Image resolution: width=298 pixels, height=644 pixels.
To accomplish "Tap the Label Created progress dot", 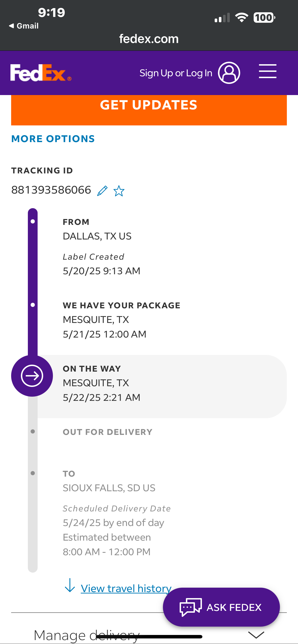I will coord(33,221).
